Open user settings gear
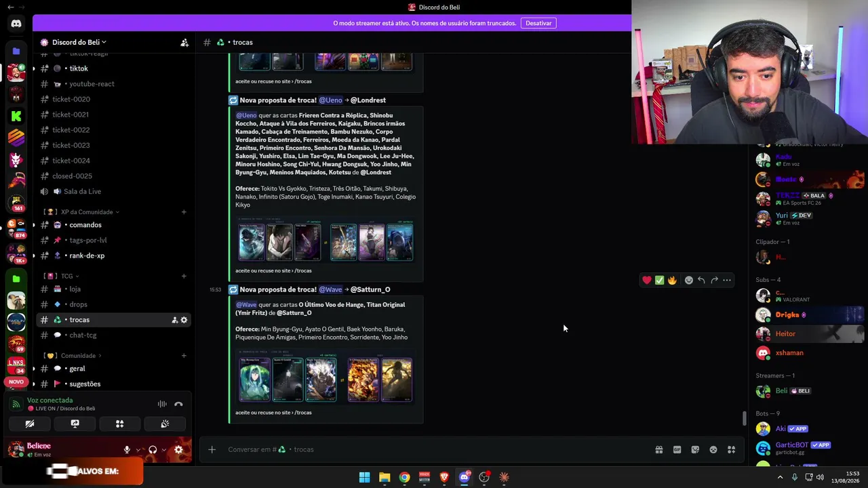The image size is (868, 488). pyautogui.click(x=178, y=449)
